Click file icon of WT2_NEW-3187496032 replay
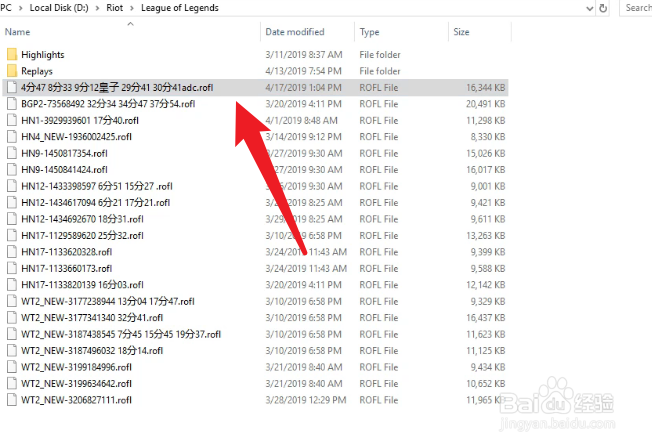Image resolution: width=652 pixels, height=446 pixels. 12,351
